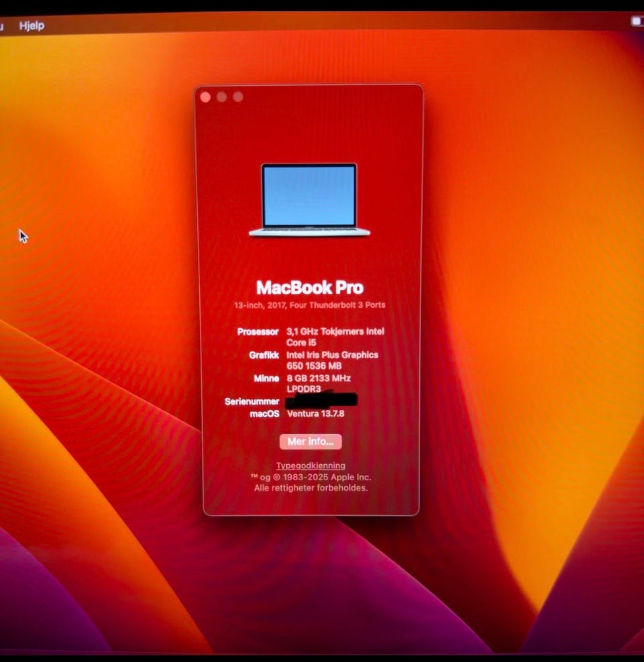Viewport: 644px width, 662px height.
Task: Click the grayed zoom button of the window
Action: pos(238,97)
